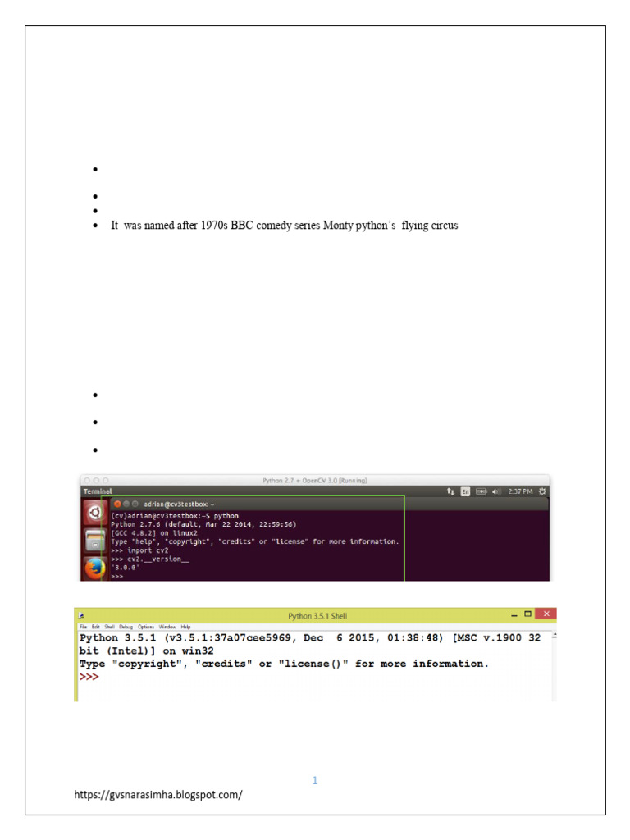
Task: Minimize the Python 3.5.1 Shell window
Action: 514,615
